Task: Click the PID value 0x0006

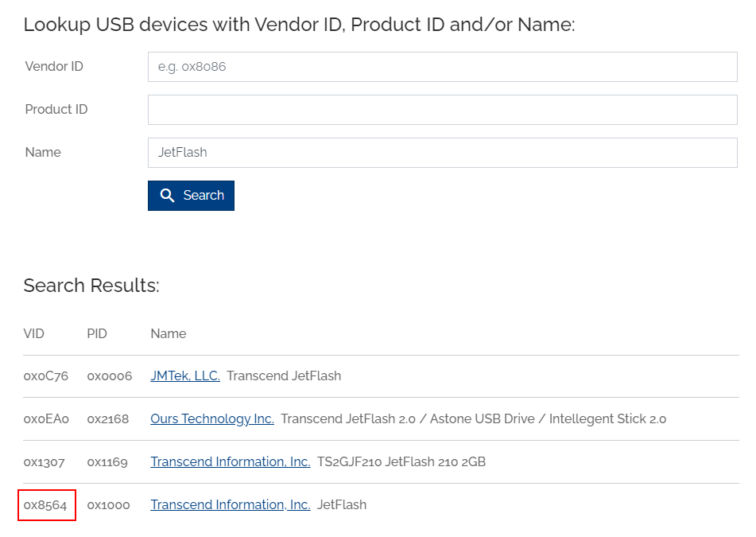Action: pyautogui.click(x=110, y=376)
